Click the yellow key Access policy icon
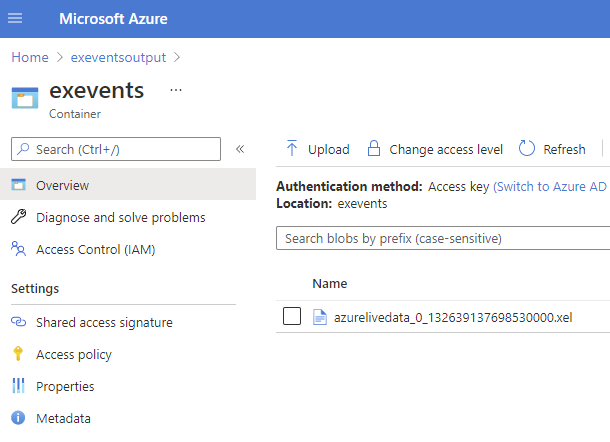 tap(18, 354)
